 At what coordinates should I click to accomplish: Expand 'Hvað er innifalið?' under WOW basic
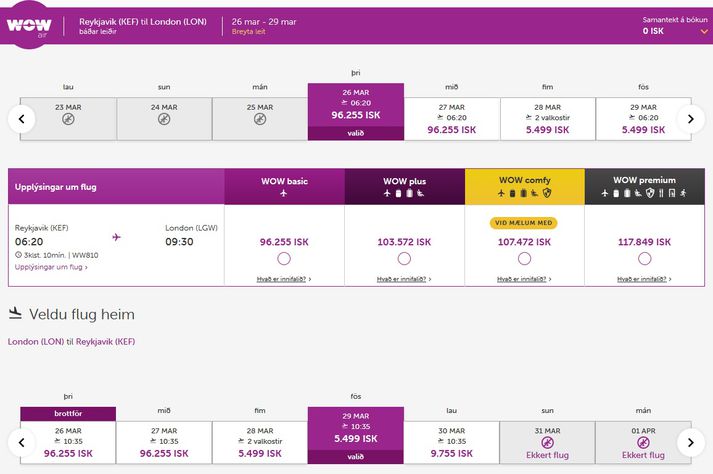click(284, 279)
